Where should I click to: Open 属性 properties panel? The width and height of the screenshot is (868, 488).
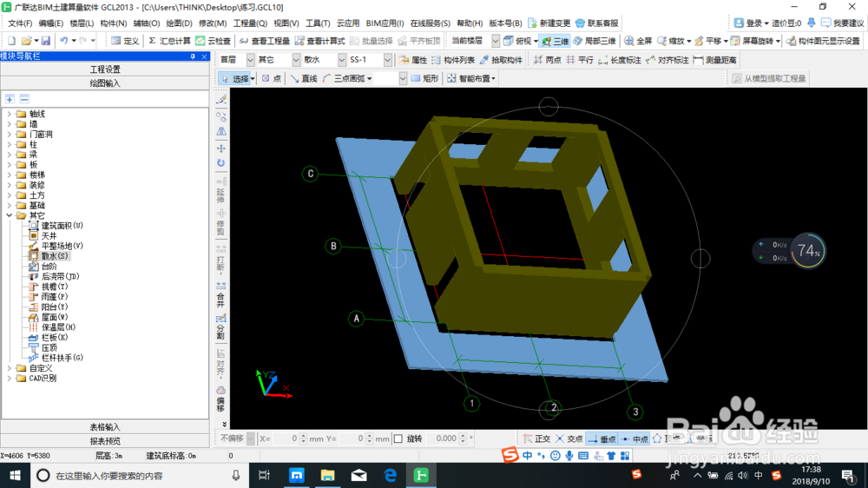point(413,60)
